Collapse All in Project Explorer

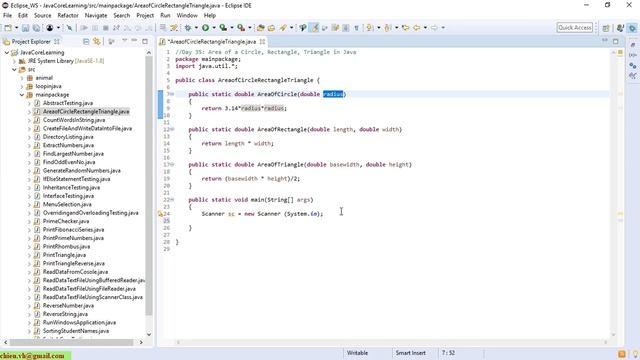pyautogui.click(x=86, y=42)
